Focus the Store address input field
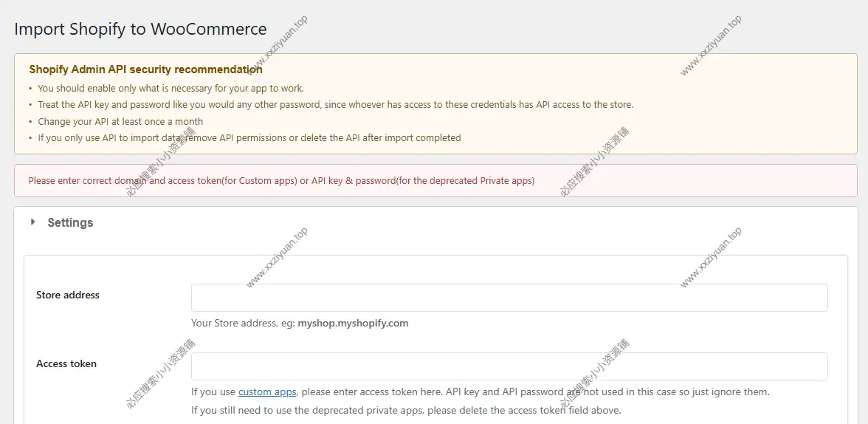 point(509,298)
